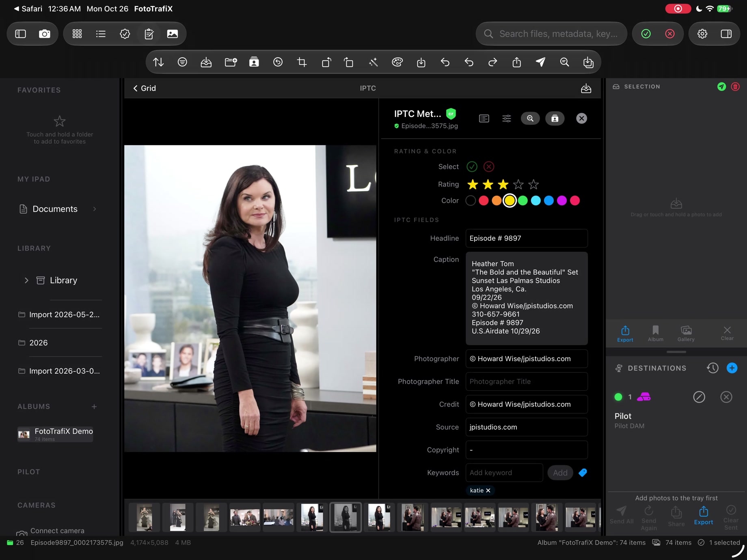
Task: Click the redo arrow in toolbar
Action: (492, 62)
